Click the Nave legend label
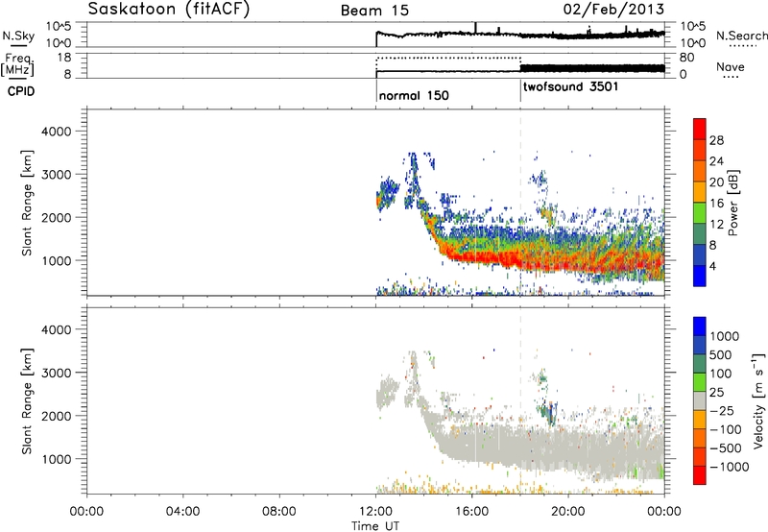 pos(731,66)
